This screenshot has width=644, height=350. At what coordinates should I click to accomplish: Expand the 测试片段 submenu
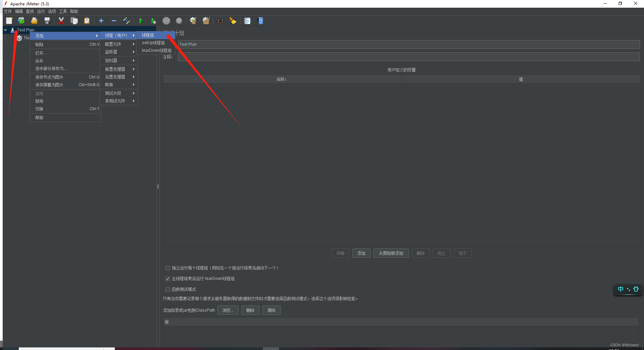(119, 93)
